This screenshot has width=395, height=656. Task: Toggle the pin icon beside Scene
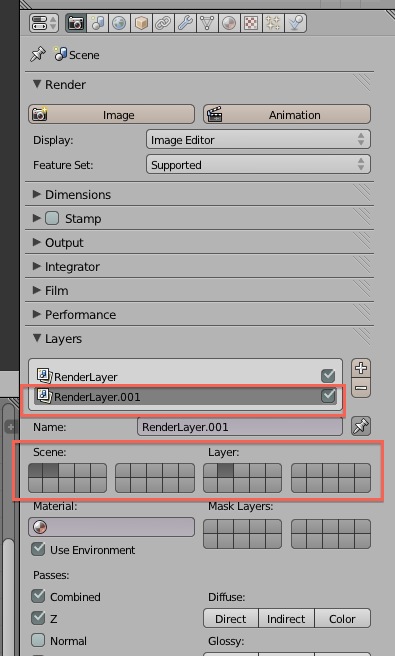tap(38, 54)
